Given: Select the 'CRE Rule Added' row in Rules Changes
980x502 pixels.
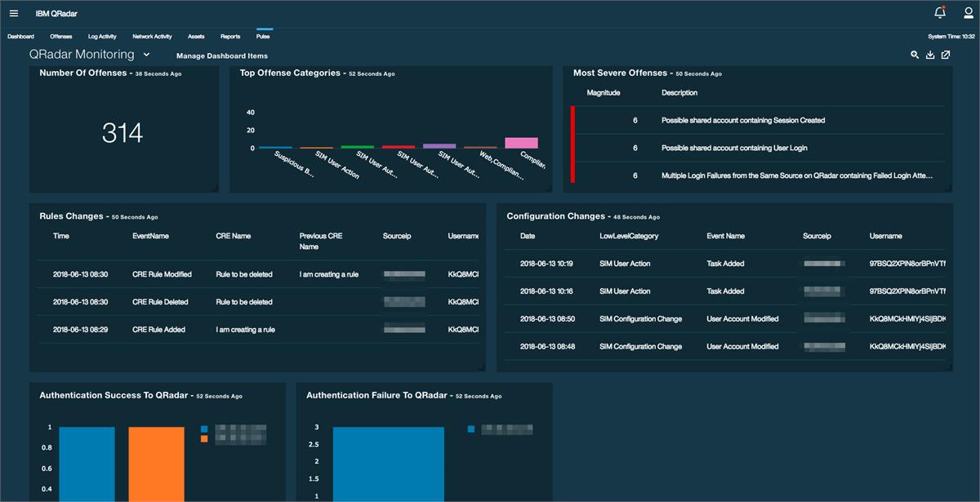Looking at the screenshot, I should [245, 329].
